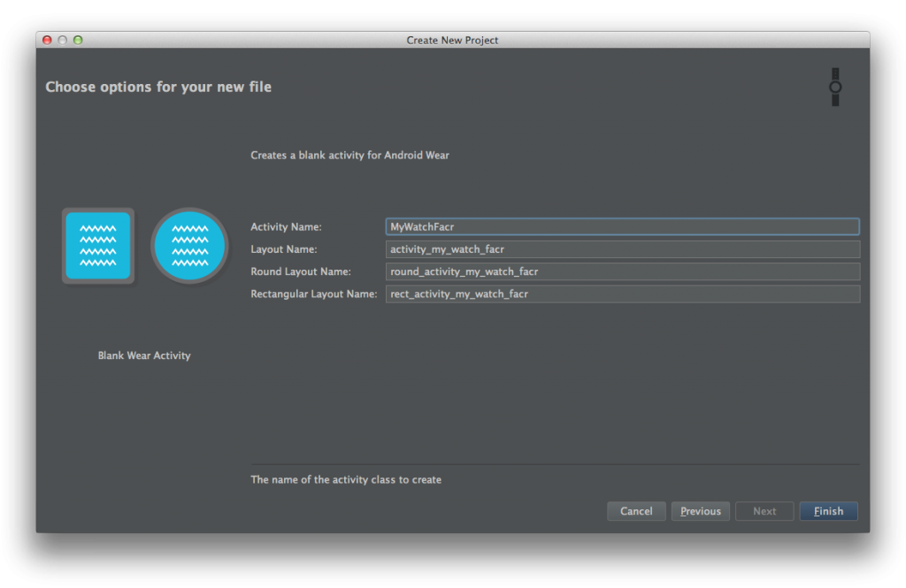Viewport: 906px width, 588px height.
Task: Click the 'Blank Wear Activity' caption
Action: pyautogui.click(x=144, y=355)
